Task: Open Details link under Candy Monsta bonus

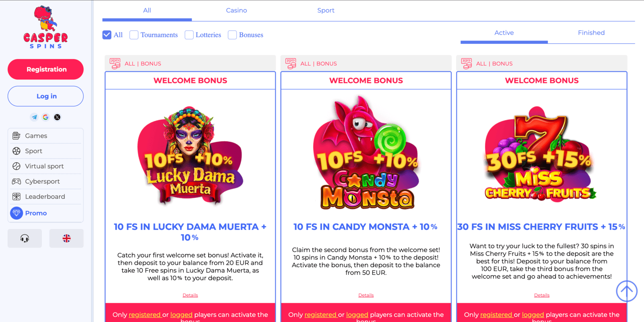Action: click(366, 295)
